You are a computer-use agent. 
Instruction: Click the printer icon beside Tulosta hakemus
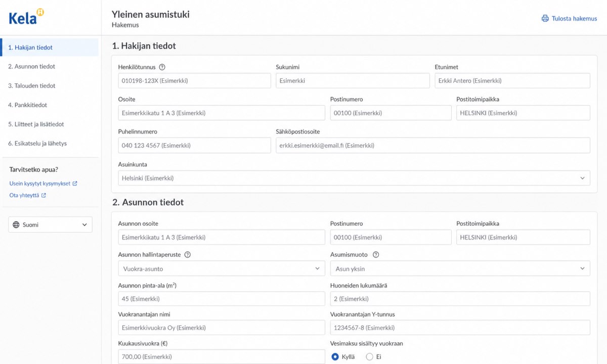coord(545,19)
